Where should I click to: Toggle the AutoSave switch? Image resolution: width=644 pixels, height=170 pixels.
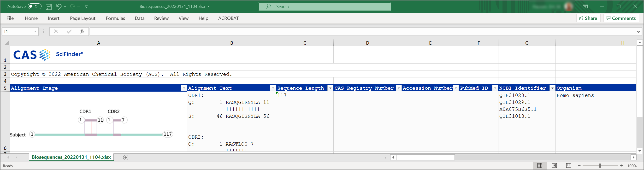(35, 6)
